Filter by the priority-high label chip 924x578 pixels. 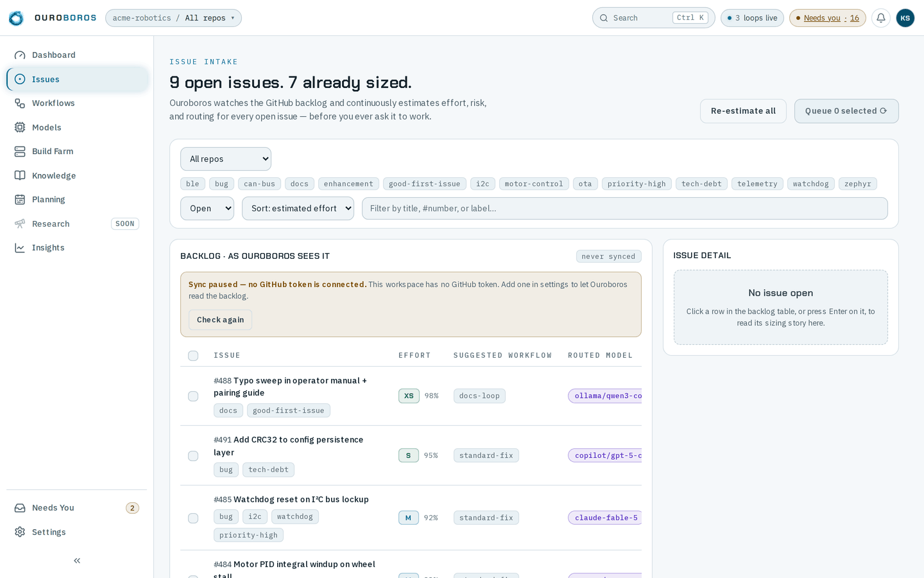click(637, 184)
